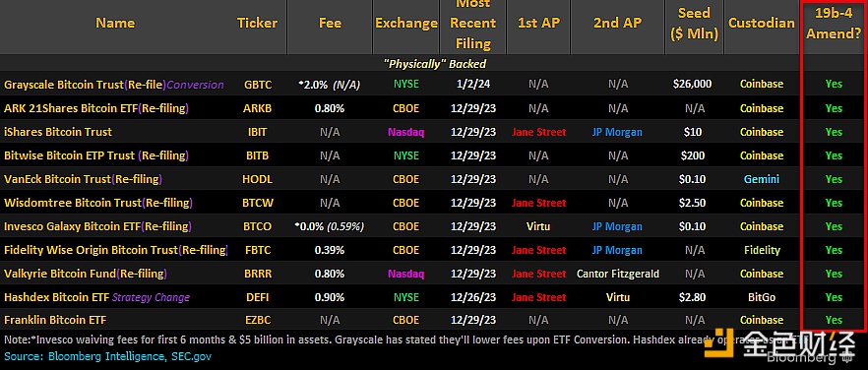This screenshot has width=868, height=370.
Task: Click the BitGo custodian cell
Action: 762,297
